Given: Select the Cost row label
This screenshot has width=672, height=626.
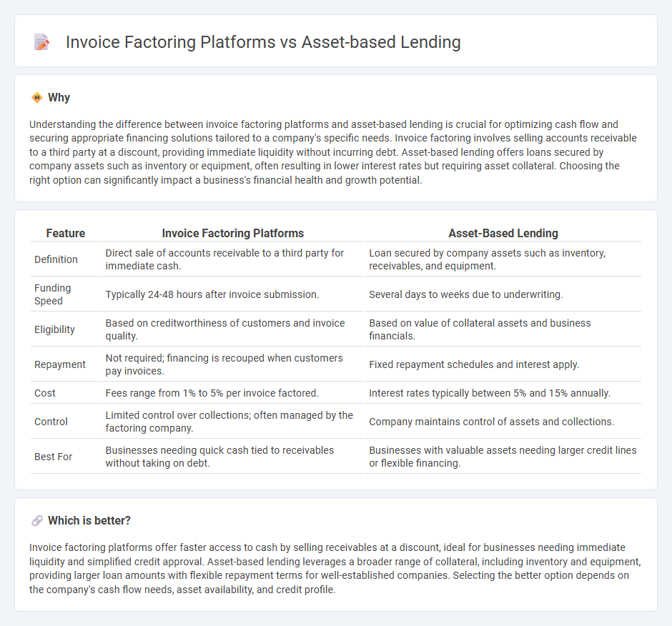Looking at the screenshot, I should coord(45,393).
